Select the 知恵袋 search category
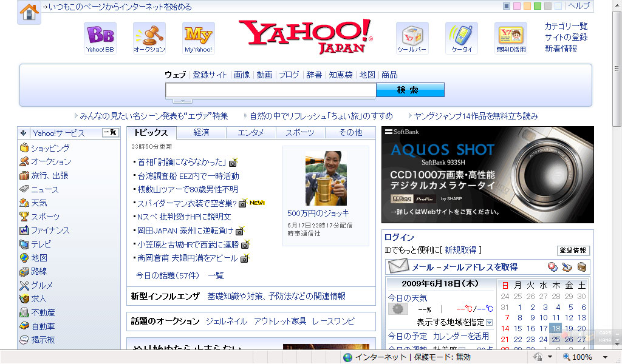The width and height of the screenshot is (622, 364). pos(341,75)
